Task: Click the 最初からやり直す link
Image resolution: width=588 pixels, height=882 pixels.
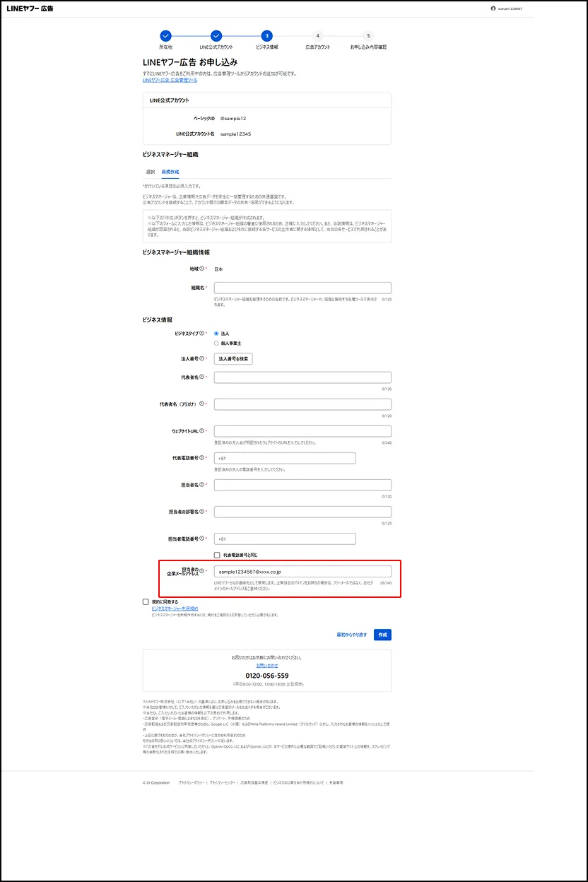Action: 352,635
